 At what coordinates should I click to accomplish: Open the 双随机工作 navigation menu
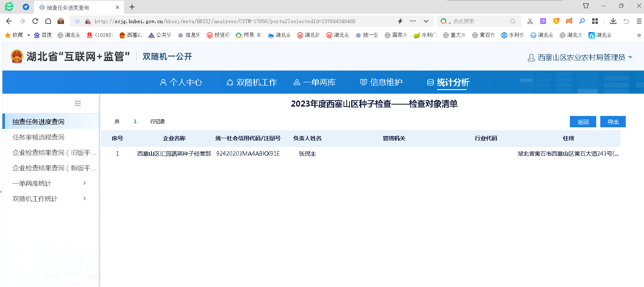pyautogui.click(x=252, y=82)
